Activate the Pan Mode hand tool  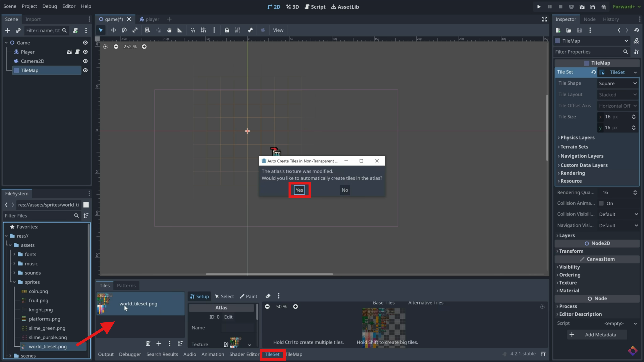click(169, 30)
